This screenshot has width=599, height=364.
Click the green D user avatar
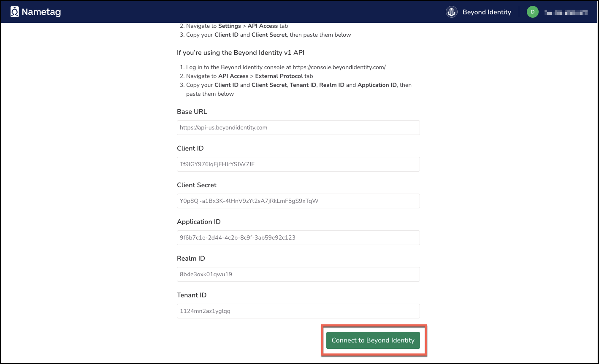pyautogui.click(x=532, y=12)
